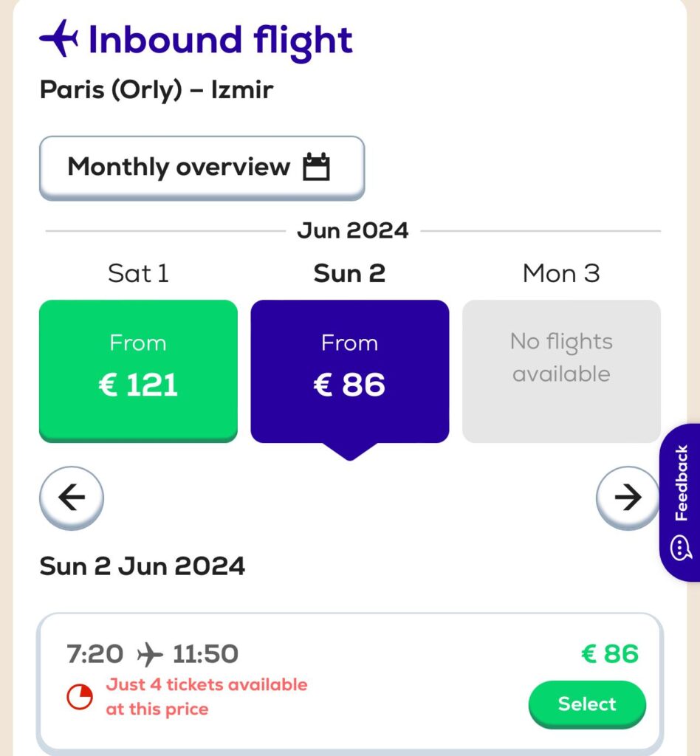
Task: Click the Sun 2 date label
Action: coord(349,273)
